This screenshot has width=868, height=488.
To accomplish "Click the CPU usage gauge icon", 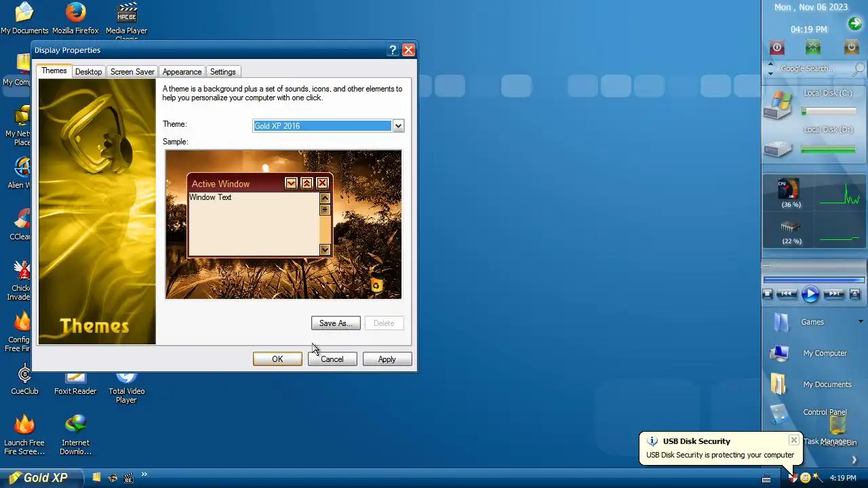I will coord(788,188).
